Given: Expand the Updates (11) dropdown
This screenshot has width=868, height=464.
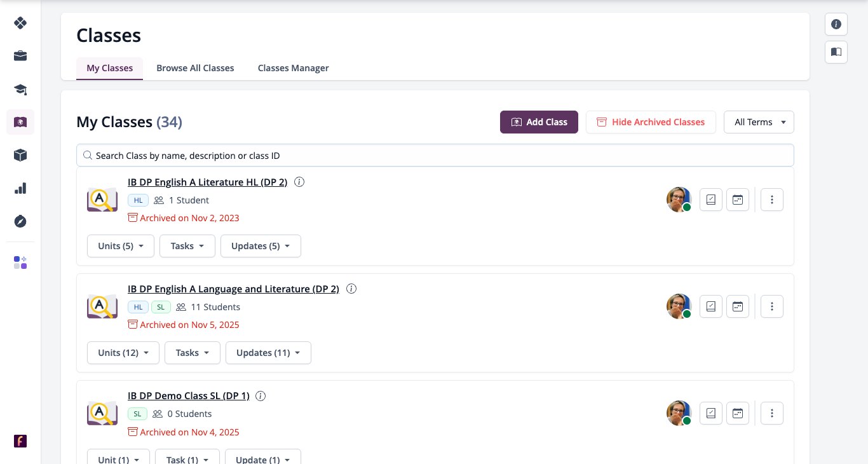Looking at the screenshot, I should pos(268,353).
